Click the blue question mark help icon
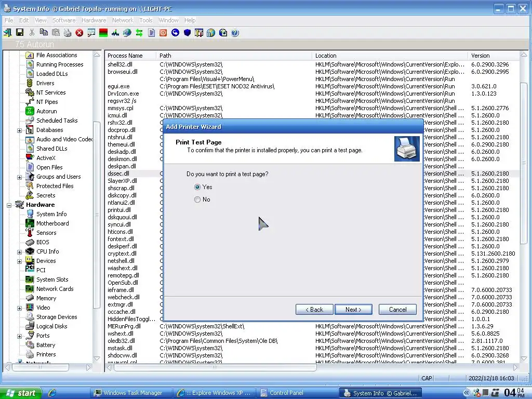Viewport: 532px width, 399px height. coord(235,33)
